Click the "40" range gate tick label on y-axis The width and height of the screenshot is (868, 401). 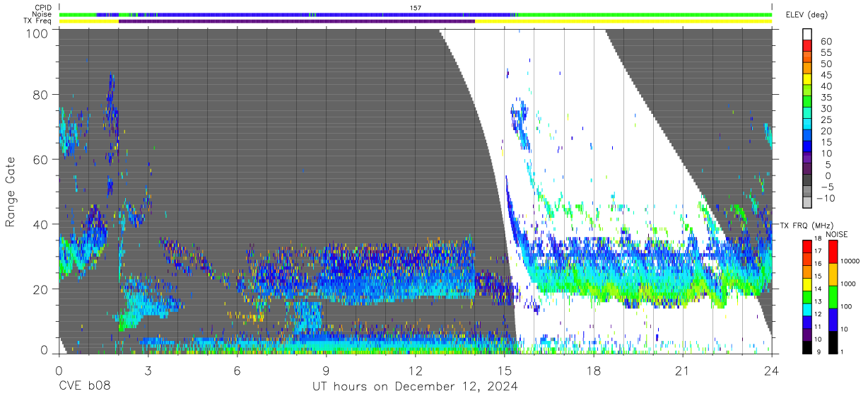[41, 224]
